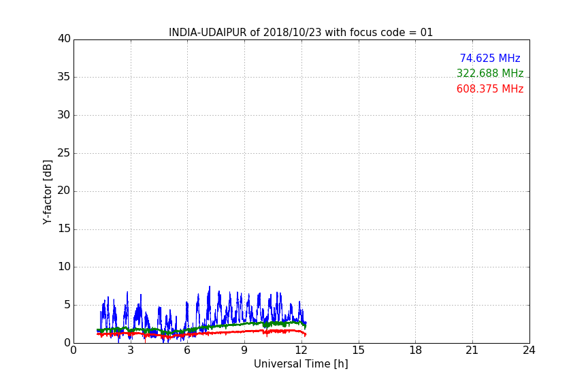Click the y-axis tick label 35
The height and width of the screenshot is (392, 588).
64,77
